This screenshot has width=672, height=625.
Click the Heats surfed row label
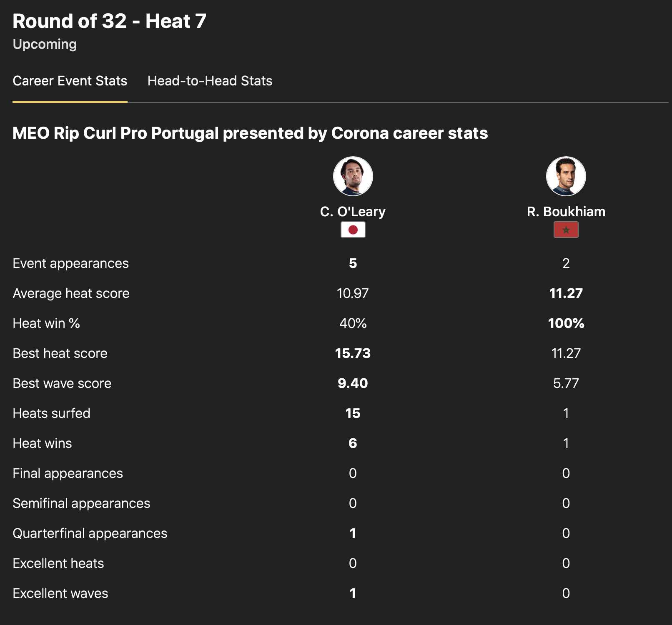(51, 413)
